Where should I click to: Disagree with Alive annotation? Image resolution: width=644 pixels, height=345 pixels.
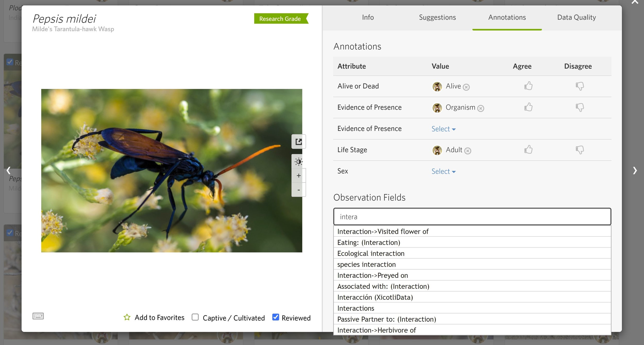point(580,86)
